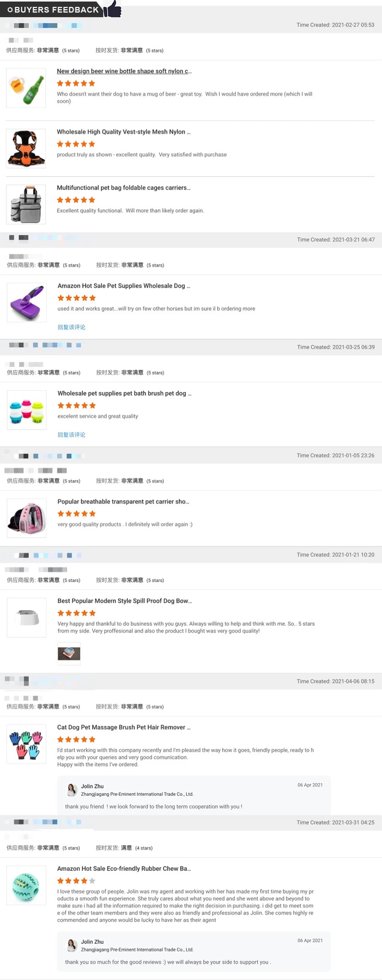Click the orange vest-style harness thumbnail
The image size is (382, 980).
coord(26,149)
